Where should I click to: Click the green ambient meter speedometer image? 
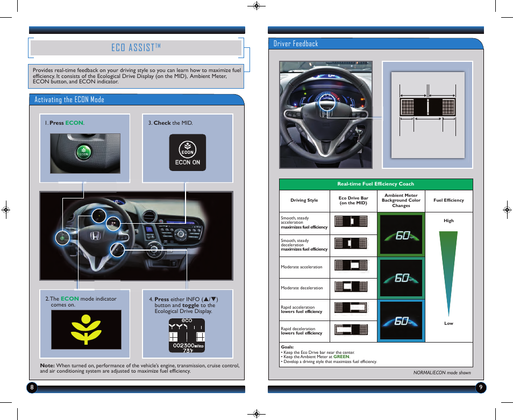[x=401, y=234]
